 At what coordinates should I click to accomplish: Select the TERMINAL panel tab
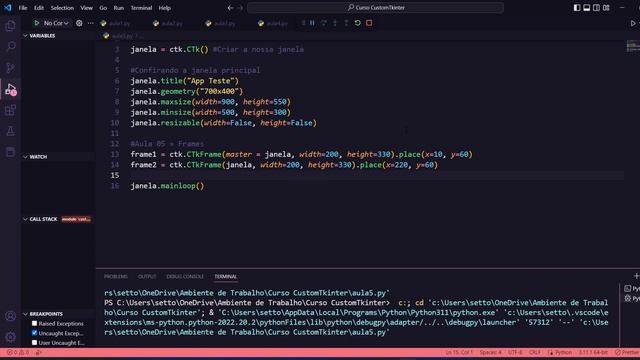pyautogui.click(x=226, y=277)
